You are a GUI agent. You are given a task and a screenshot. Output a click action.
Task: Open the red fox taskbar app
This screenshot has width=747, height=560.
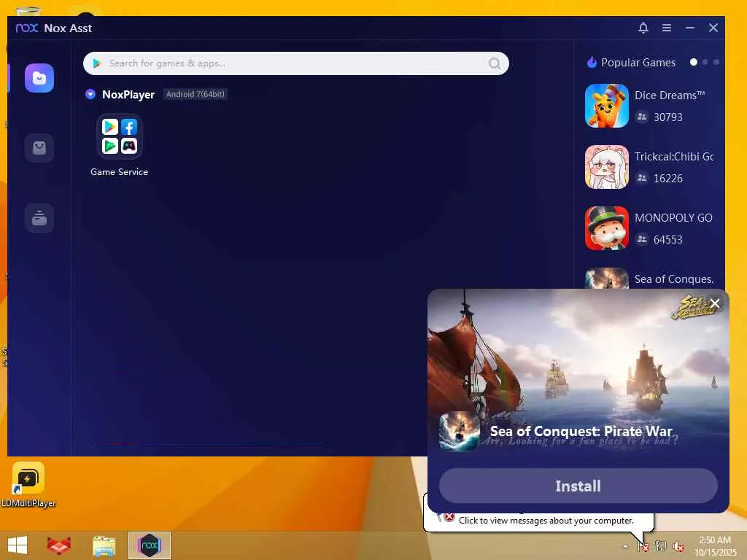coord(59,545)
